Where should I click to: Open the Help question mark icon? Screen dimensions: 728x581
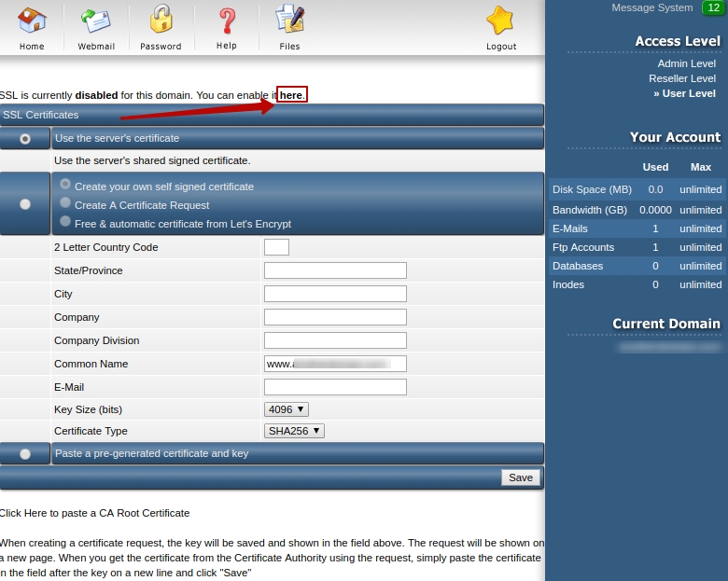coord(227,21)
